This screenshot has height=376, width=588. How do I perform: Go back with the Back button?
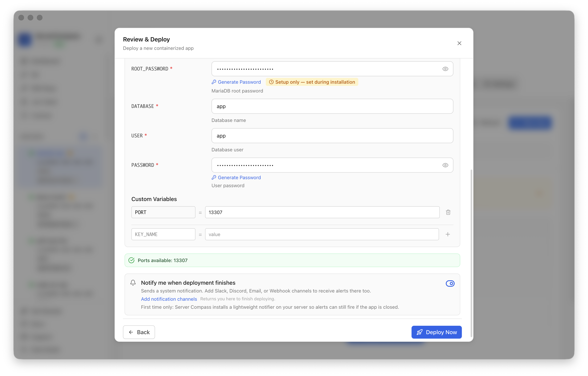coord(139,332)
